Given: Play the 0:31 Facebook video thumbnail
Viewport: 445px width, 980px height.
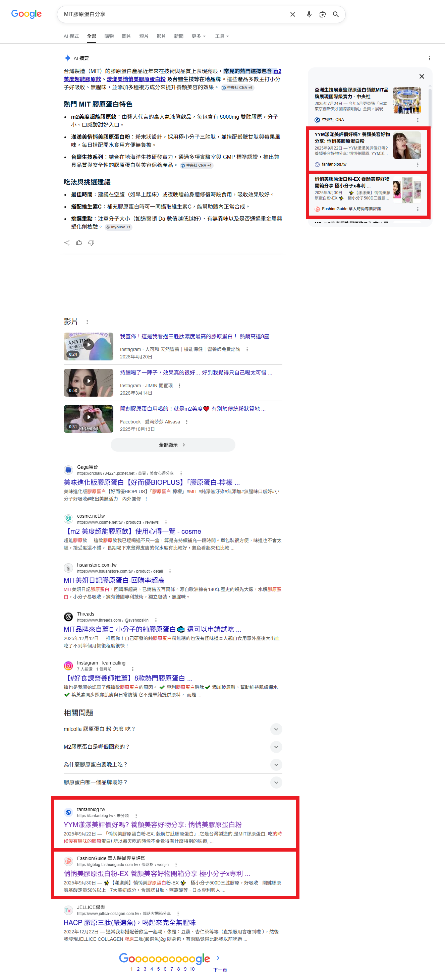Looking at the screenshot, I should coord(88,418).
